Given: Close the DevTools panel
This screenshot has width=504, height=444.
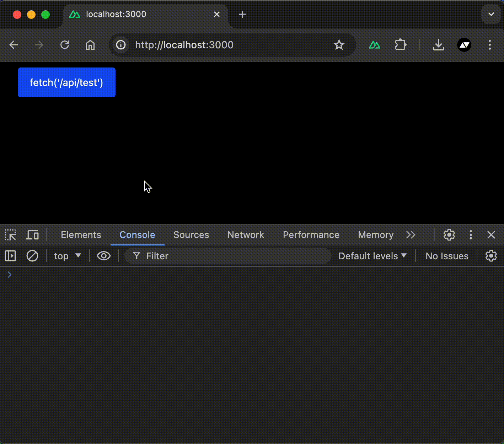Looking at the screenshot, I should (x=491, y=235).
